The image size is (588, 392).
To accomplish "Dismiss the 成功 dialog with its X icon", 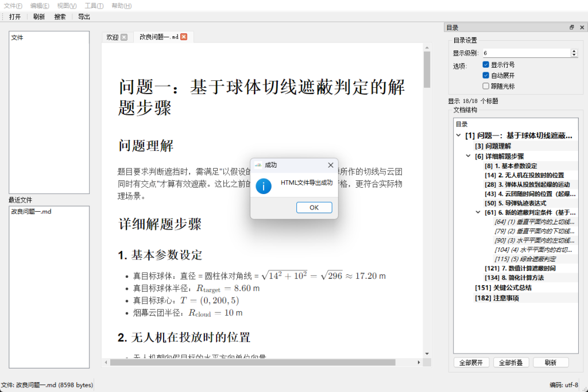I will (x=330, y=165).
